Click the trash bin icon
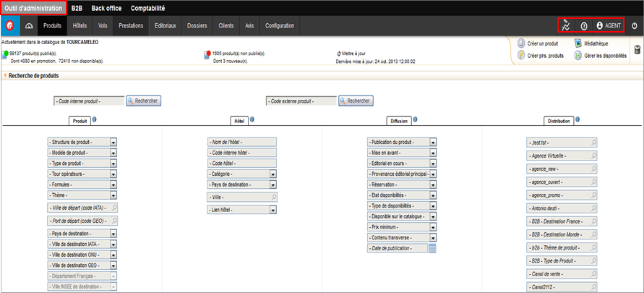The image size is (644, 293). point(637,49)
